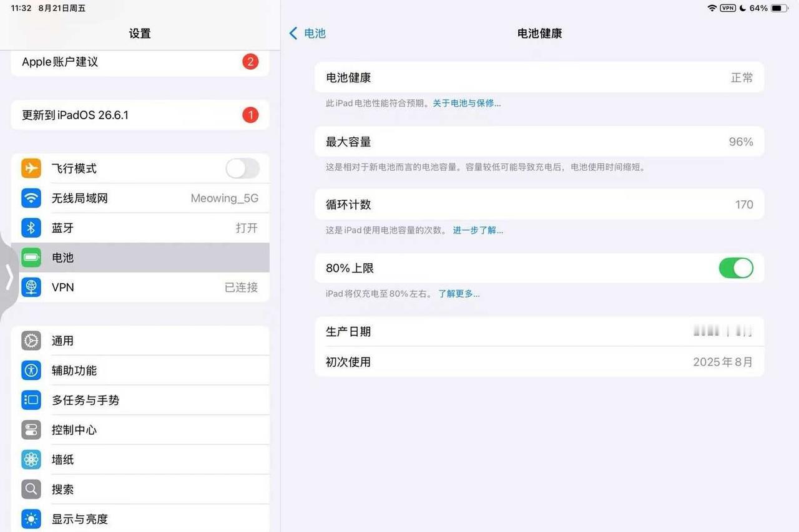Tap the 电池健康 page title

pyautogui.click(x=539, y=34)
